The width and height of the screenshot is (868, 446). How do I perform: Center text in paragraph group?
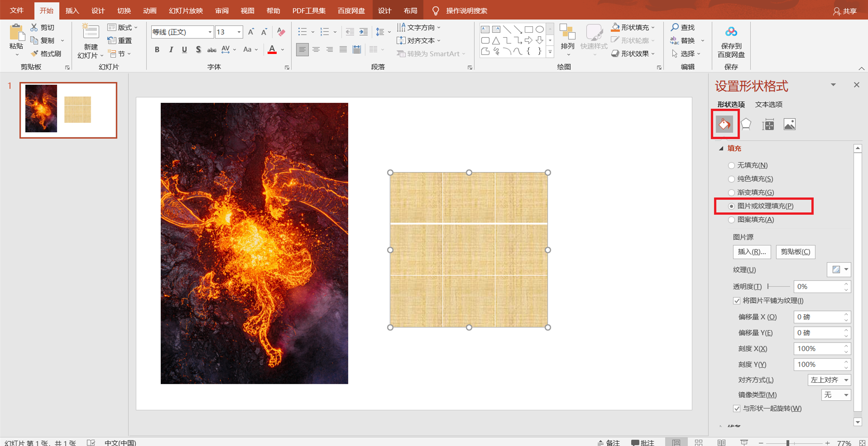(x=316, y=49)
